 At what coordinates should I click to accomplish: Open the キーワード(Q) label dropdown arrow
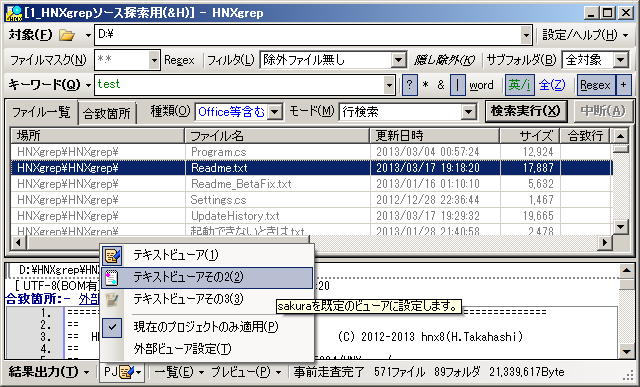point(88,85)
